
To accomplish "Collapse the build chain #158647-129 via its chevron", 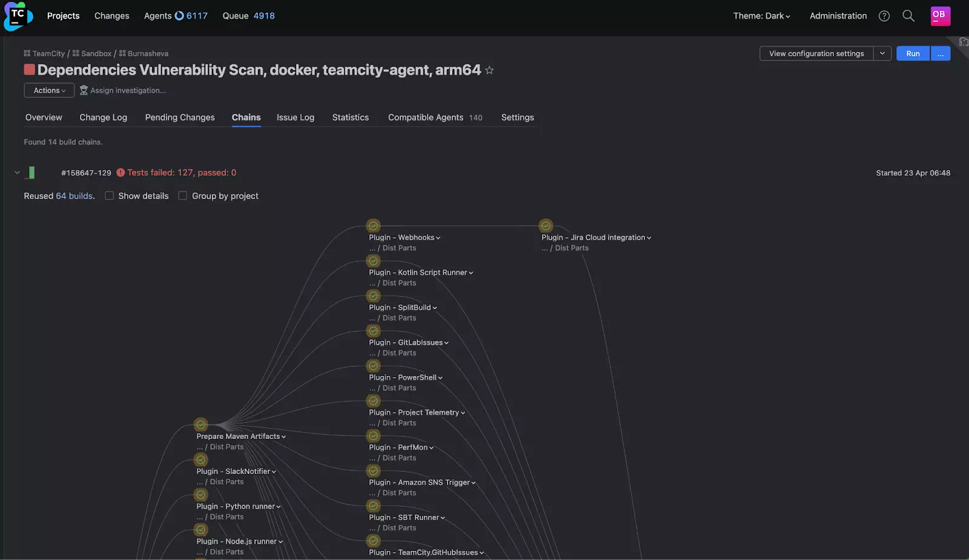I will coord(17,172).
